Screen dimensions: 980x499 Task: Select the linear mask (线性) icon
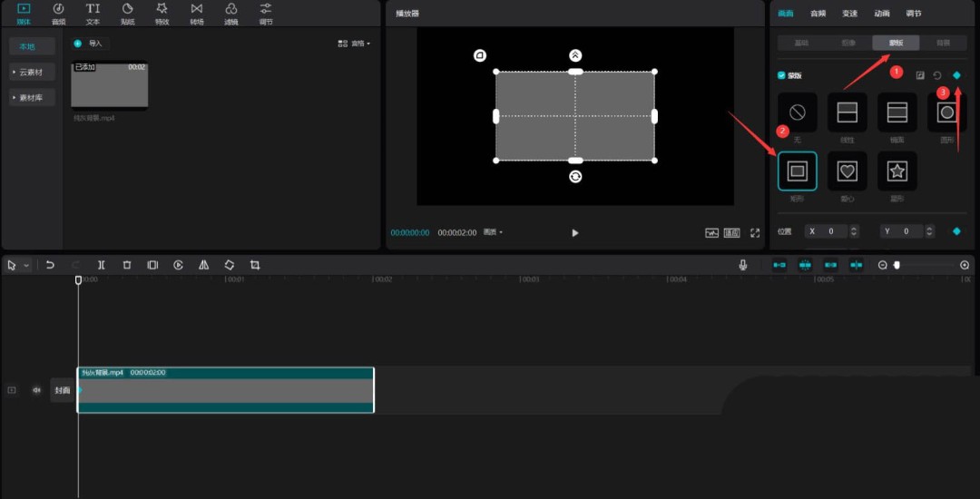tap(847, 113)
